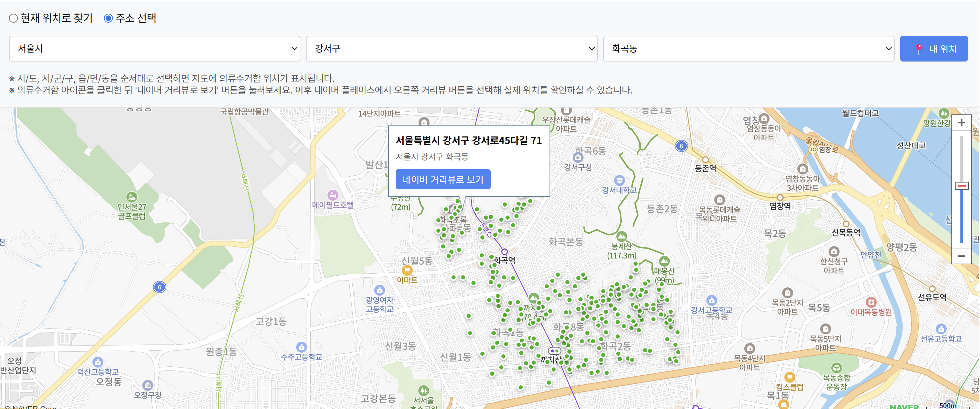Click the 인서울27 골프클럽 golf icon

(132, 197)
